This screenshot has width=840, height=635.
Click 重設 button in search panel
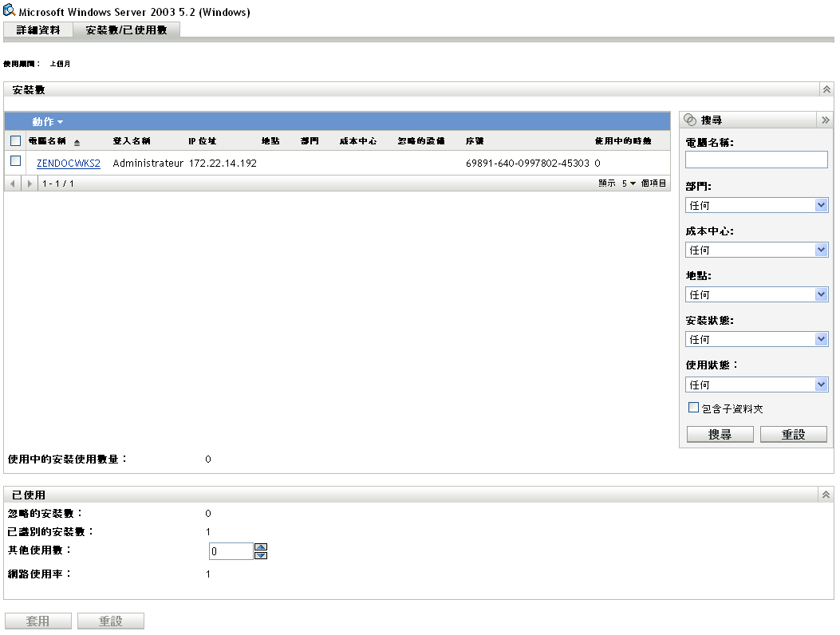coord(794,435)
